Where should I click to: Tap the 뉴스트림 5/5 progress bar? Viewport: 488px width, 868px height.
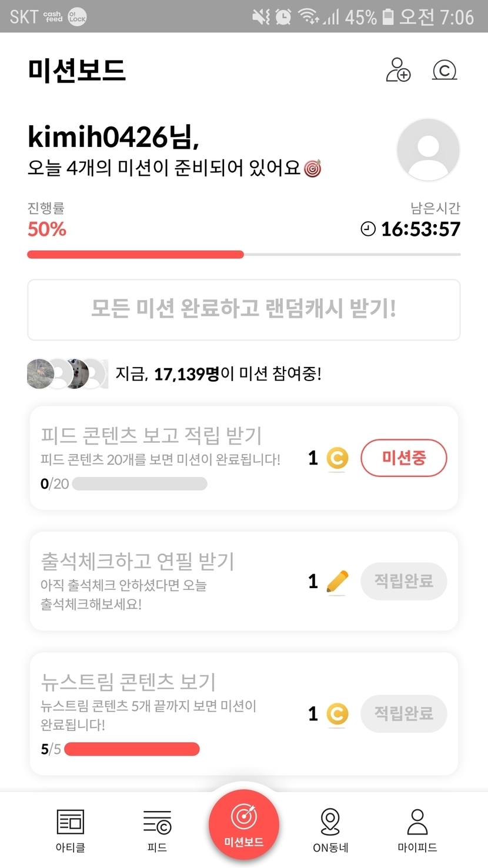click(x=132, y=749)
